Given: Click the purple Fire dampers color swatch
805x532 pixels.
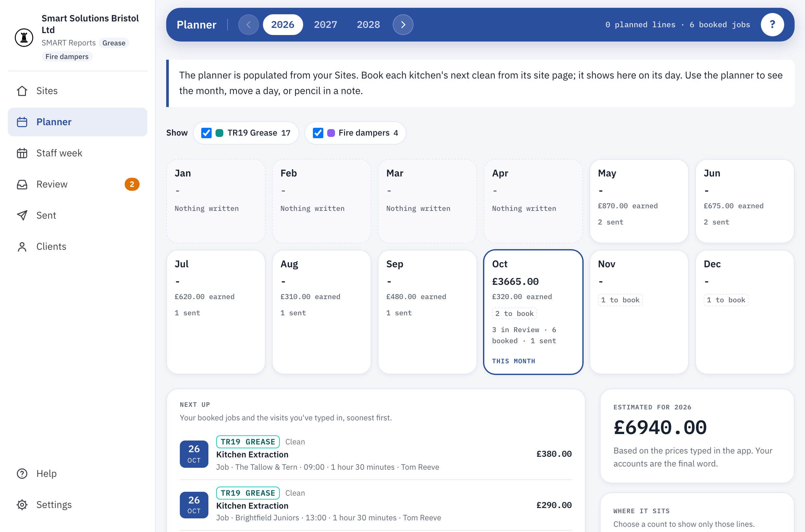Looking at the screenshot, I should tap(331, 133).
